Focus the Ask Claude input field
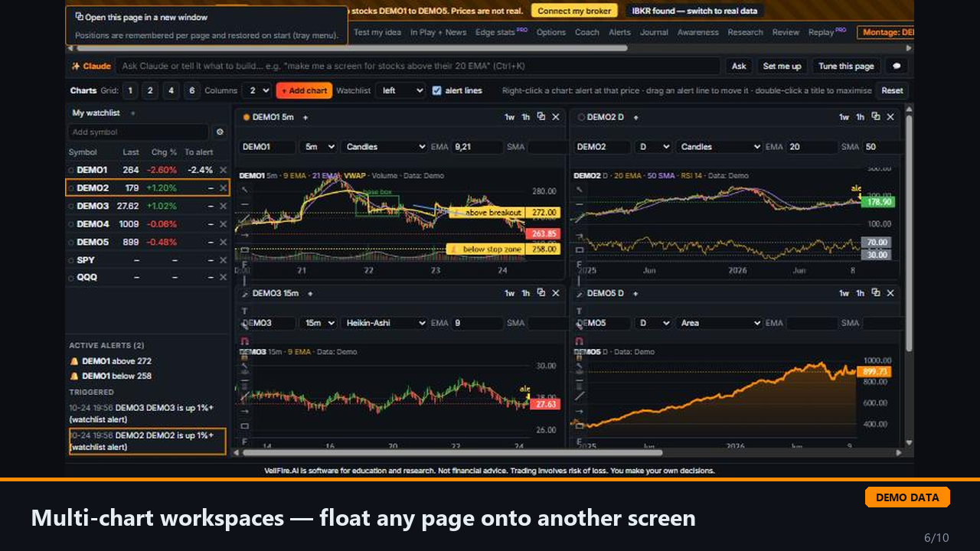The image size is (980, 551). coord(418,67)
